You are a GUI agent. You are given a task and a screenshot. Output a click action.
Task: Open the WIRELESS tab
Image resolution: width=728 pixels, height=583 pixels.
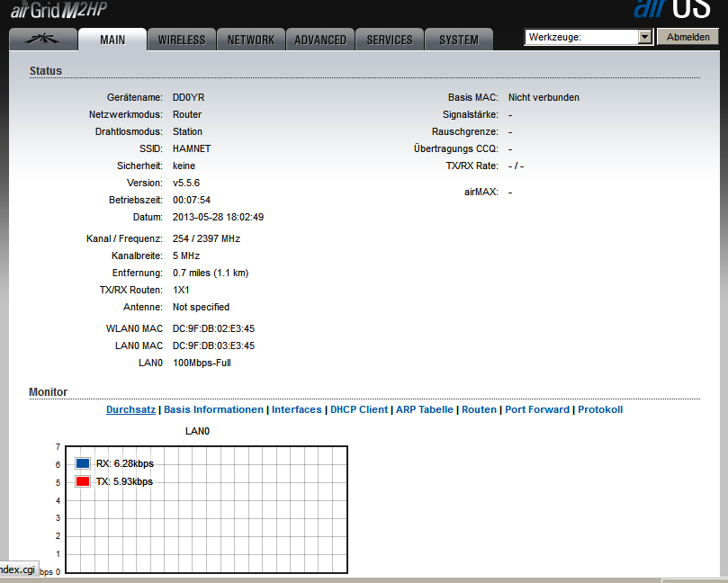tap(182, 40)
